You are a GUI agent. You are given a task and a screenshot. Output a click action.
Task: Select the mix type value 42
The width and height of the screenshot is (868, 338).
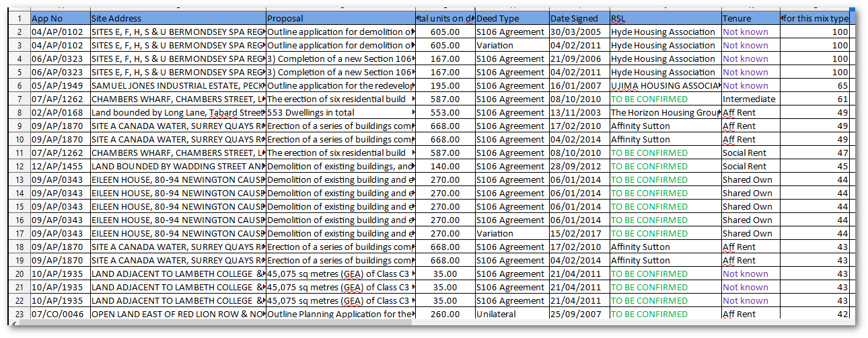[x=815, y=314]
